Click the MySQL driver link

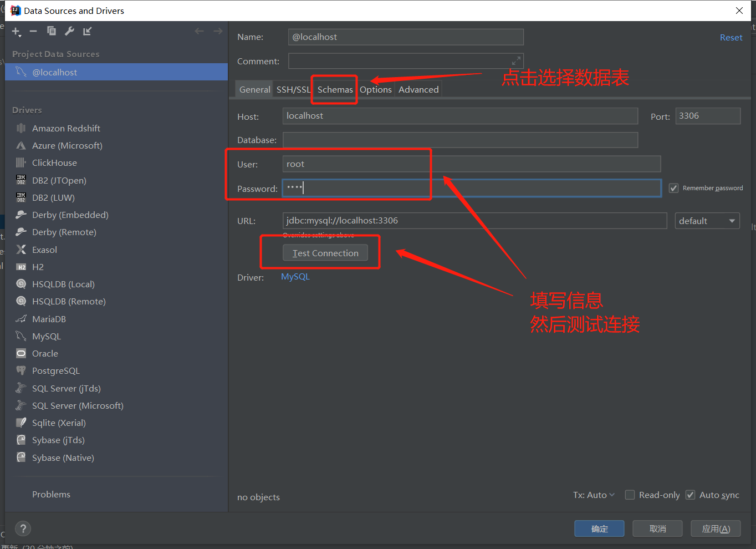[x=295, y=277]
